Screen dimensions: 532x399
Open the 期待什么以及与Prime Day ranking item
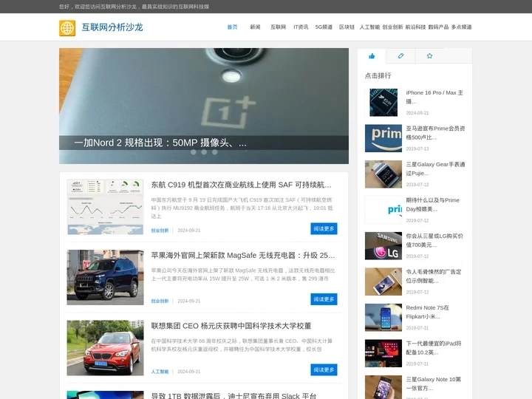(432, 205)
